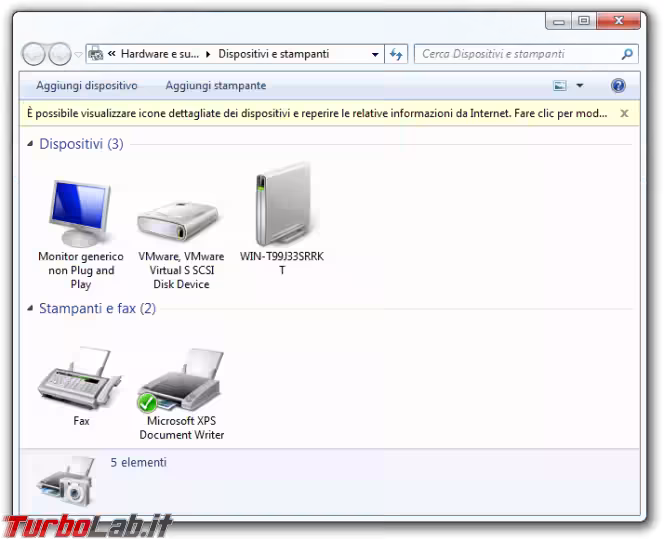Click the Hardware e suoni breadcrumb segment
This screenshot has height=540, width=664.
(x=160, y=54)
